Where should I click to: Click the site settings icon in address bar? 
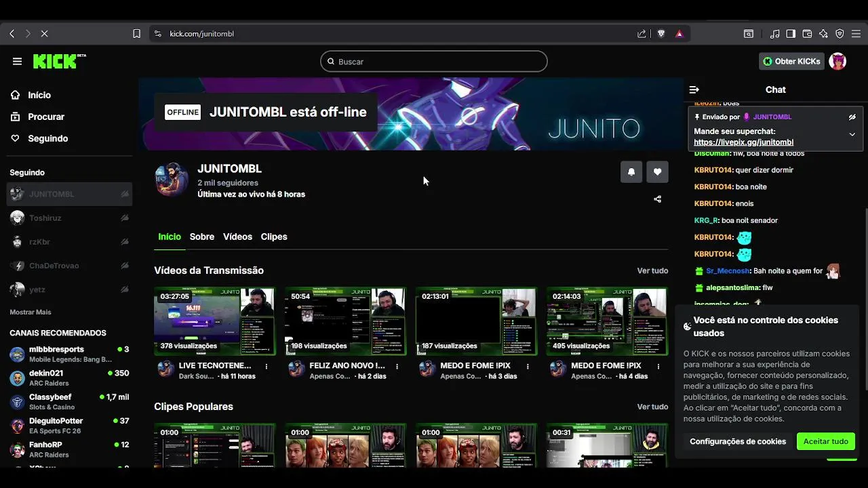(x=157, y=33)
